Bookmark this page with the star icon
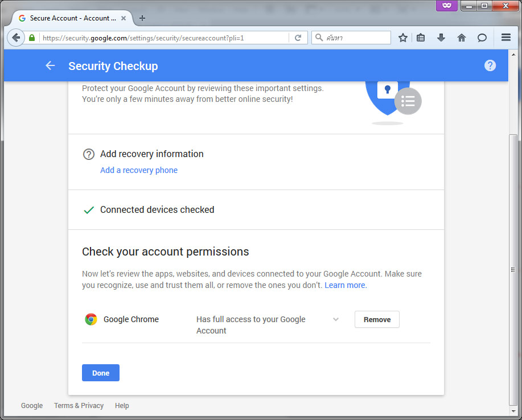This screenshot has width=522, height=420. click(x=403, y=38)
